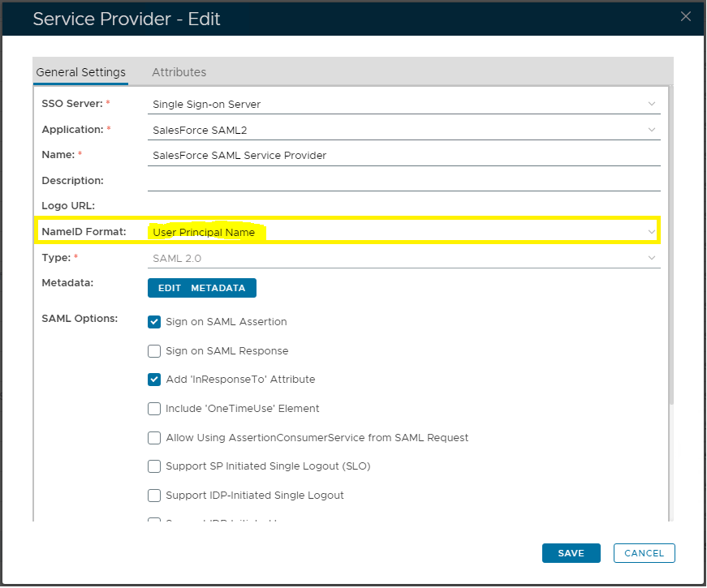Uncheck Add 'InResponseTo' Attribute
This screenshot has width=707, height=588.
pos(154,380)
